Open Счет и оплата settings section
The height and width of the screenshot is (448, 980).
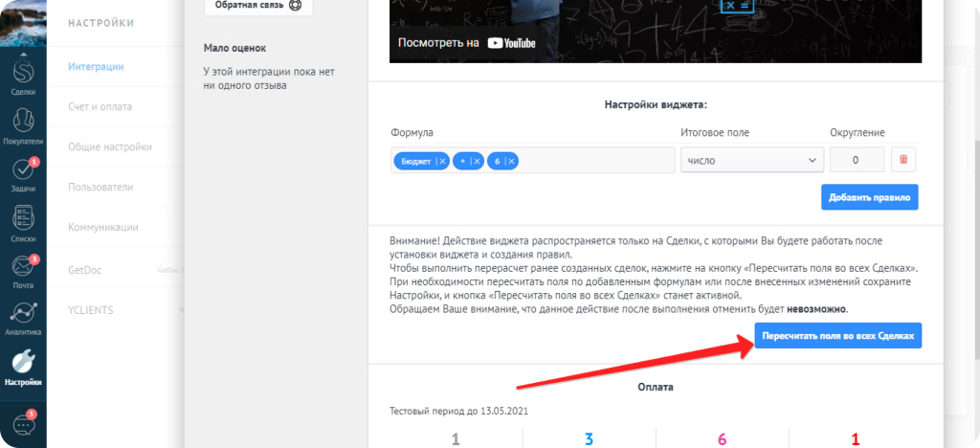100,106
